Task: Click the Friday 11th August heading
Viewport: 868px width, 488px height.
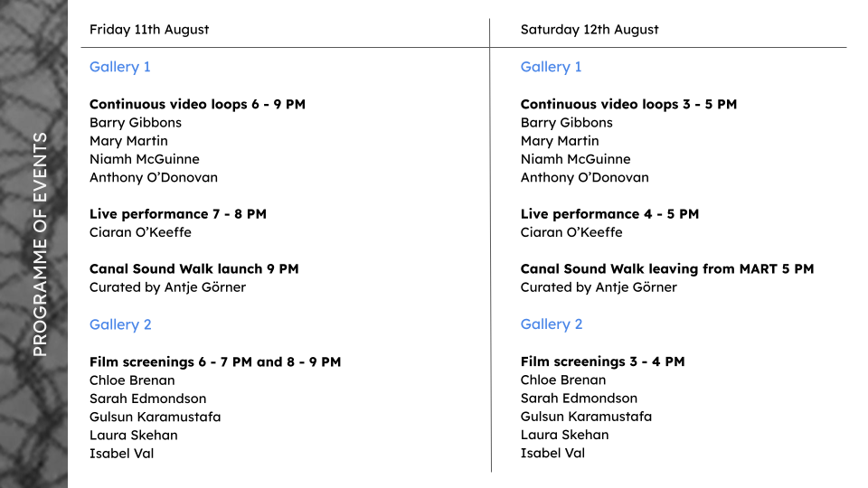Action: tap(149, 29)
